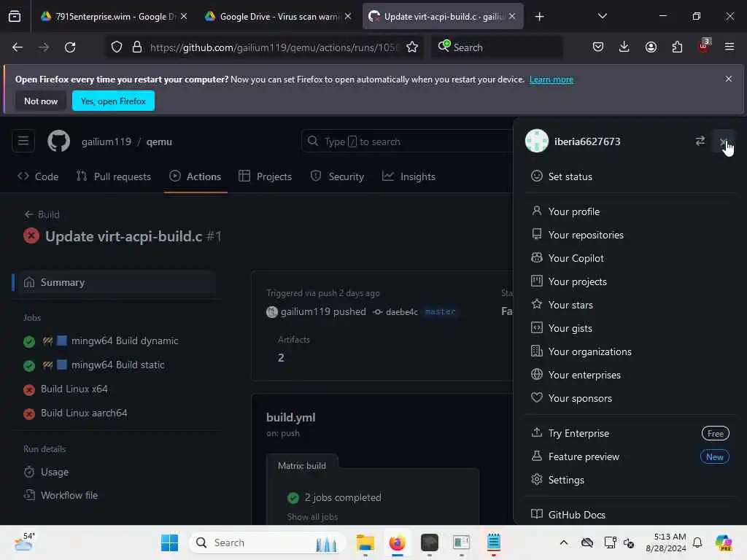Click the gailium119 owner link
Image resolution: width=747 pixels, height=560 pixels.
[x=107, y=141]
